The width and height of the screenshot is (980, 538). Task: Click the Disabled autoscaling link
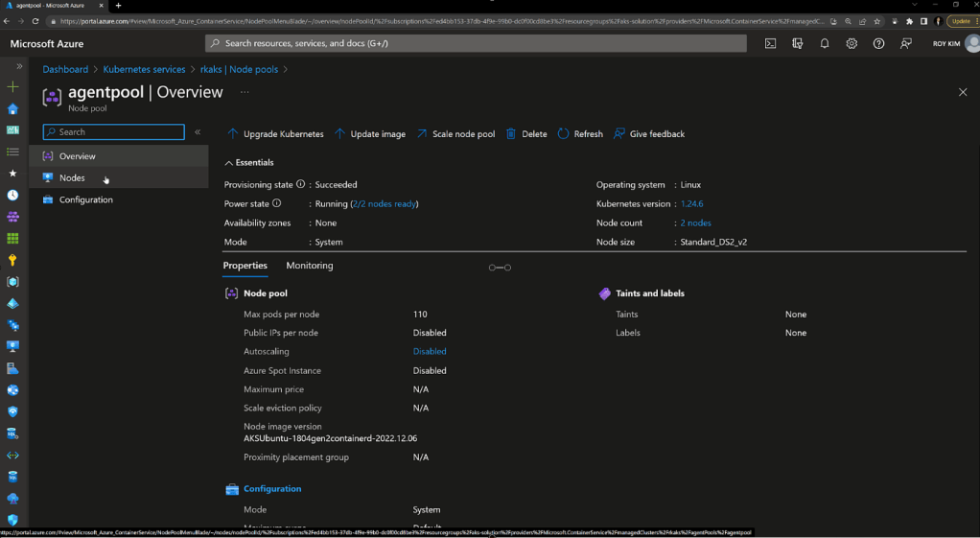point(430,352)
